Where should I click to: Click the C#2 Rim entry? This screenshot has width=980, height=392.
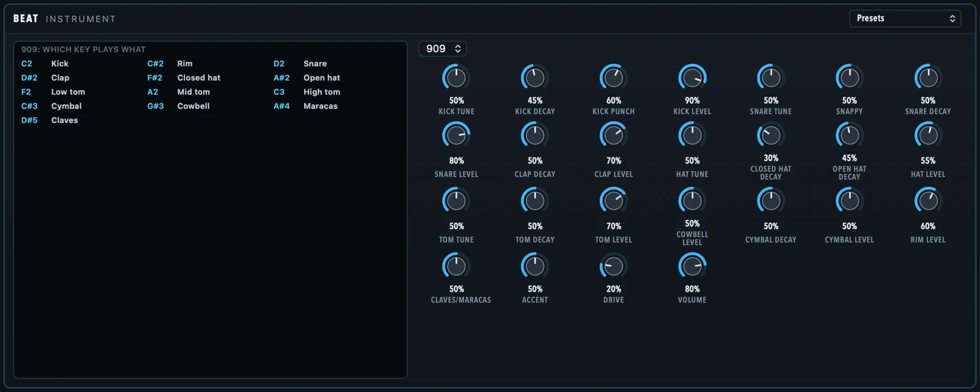[170, 64]
